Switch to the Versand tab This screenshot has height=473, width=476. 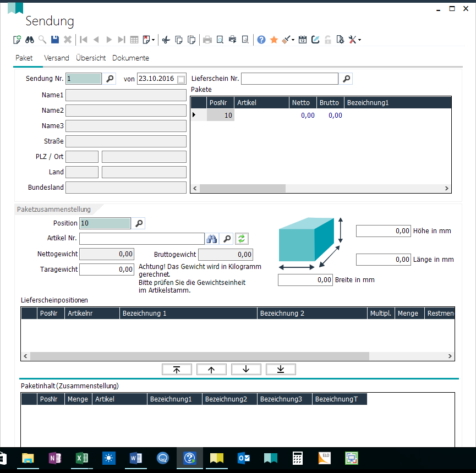pos(57,58)
